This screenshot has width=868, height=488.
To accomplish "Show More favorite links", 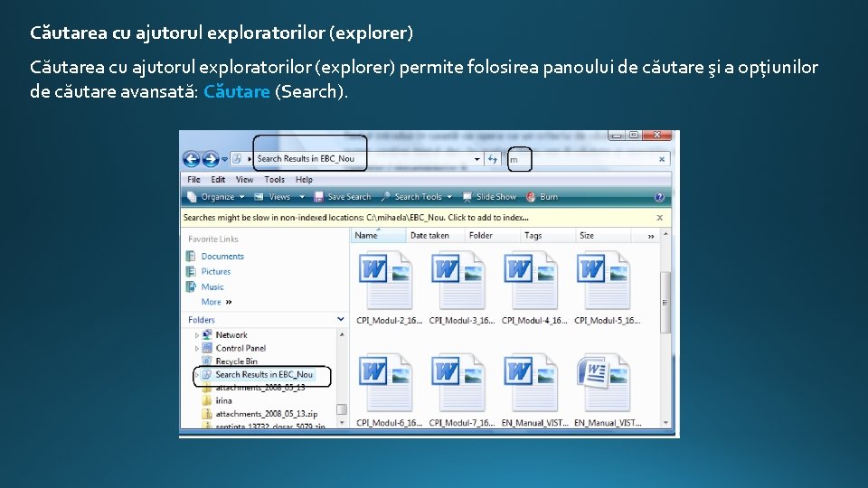I will coord(216,302).
